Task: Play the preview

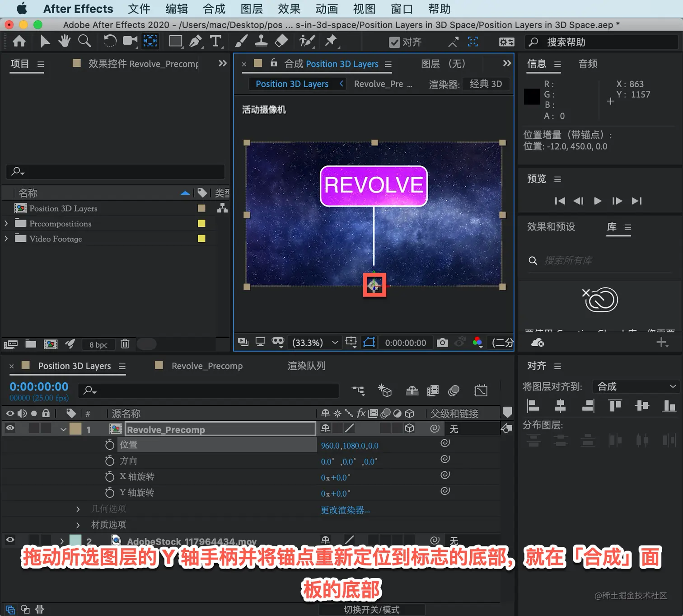Action: point(598,201)
